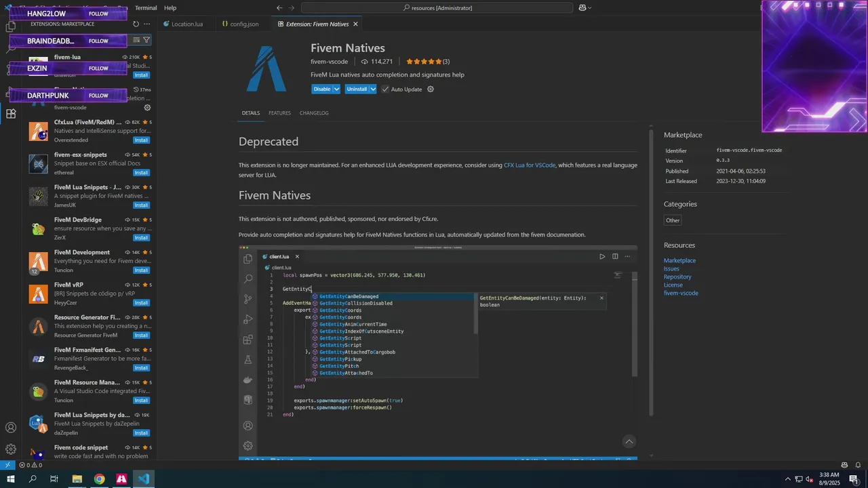Viewport: 868px width, 488px height.
Task: Clear extensions search results
Action: 136,40
